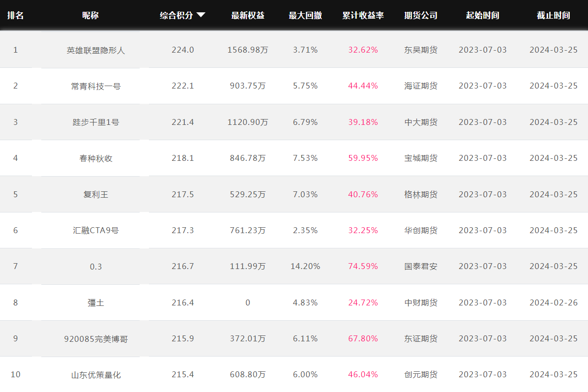
Task: Click futures company 华创期货
Action: [x=421, y=230]
